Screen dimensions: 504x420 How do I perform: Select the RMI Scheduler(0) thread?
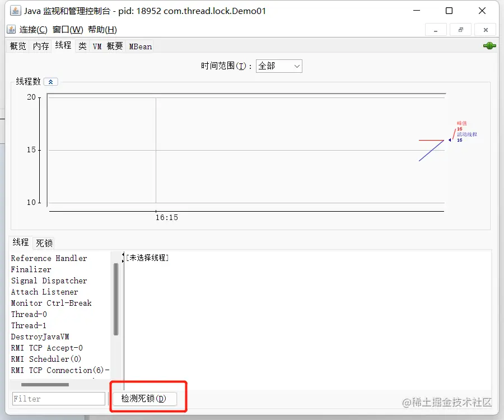(46, 359)
